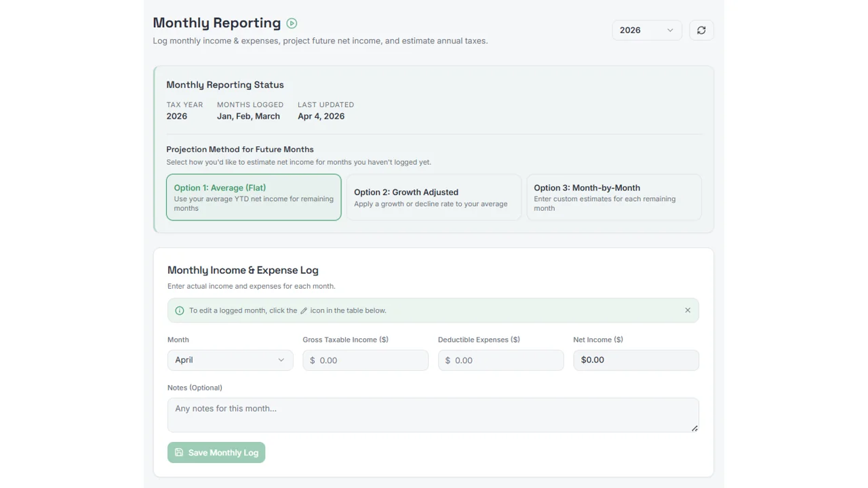Image resolution: width=868 pixels, height=488 pixels.
Task: Open the Month dropdown showing April
Action: coord(230,360)
